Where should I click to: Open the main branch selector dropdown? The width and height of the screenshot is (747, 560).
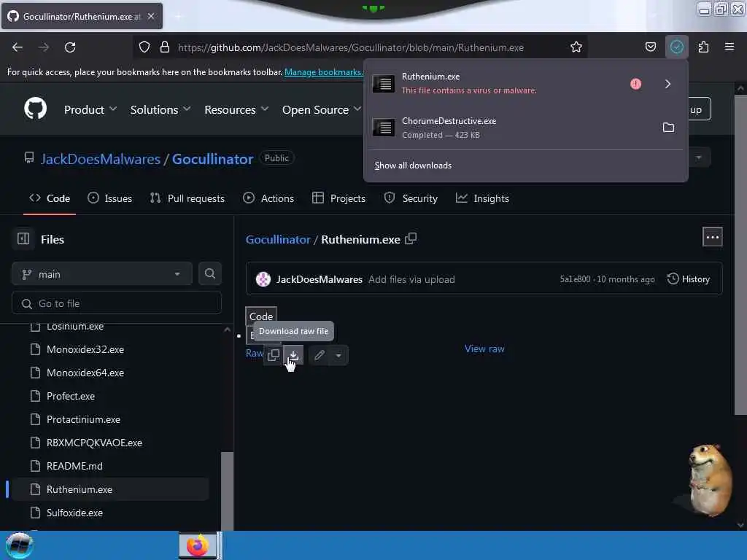[102, 274]
